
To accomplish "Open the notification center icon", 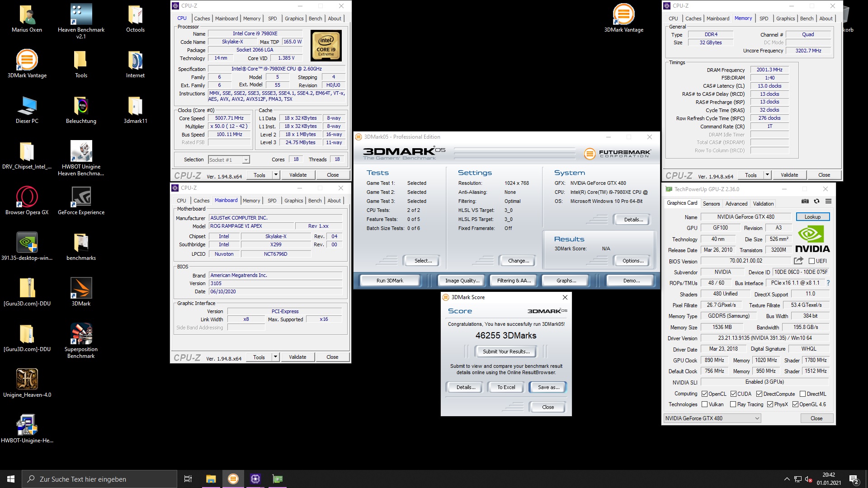I will [854, 479].
